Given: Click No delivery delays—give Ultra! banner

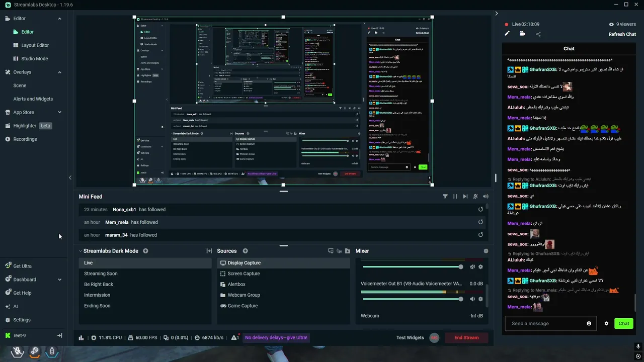Looking at the screenshot, I should tap(276, 338).
